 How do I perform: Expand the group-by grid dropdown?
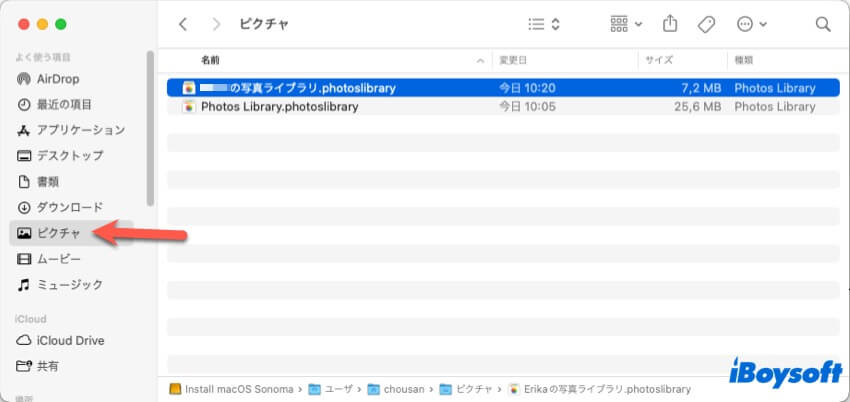625,24
